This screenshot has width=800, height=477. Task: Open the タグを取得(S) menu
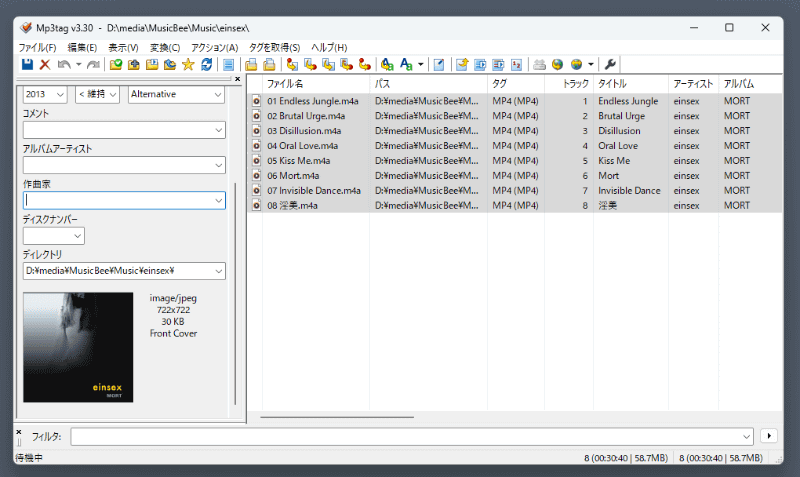tap(274, 47)
